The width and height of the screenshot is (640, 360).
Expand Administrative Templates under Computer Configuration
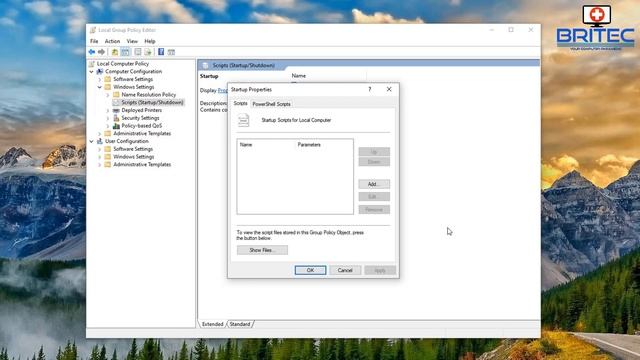tap(100, 133)
